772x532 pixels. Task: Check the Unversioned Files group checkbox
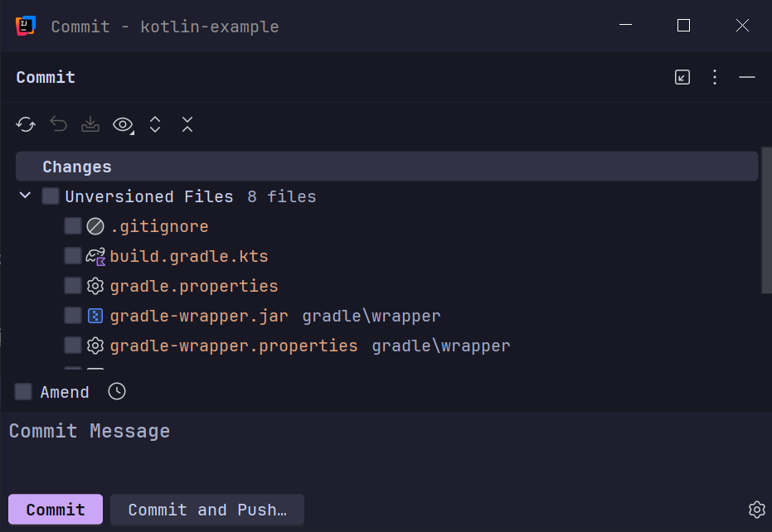point(50,196)
